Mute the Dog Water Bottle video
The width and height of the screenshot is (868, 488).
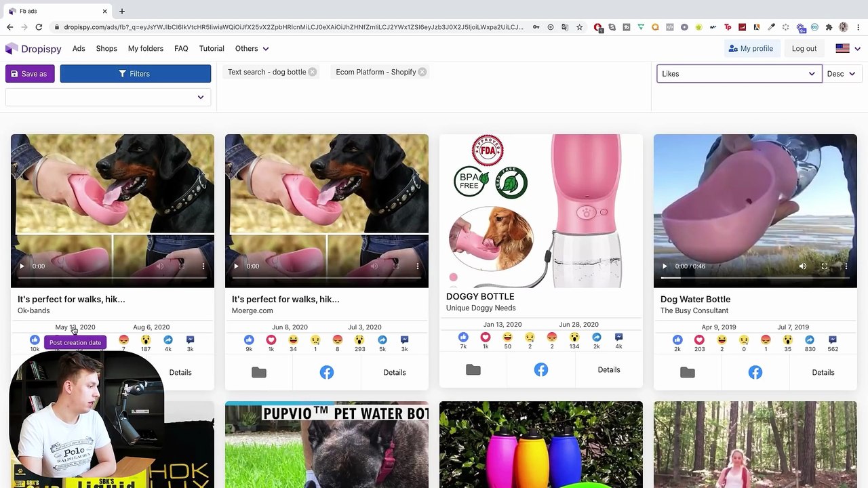pos(803,266)
